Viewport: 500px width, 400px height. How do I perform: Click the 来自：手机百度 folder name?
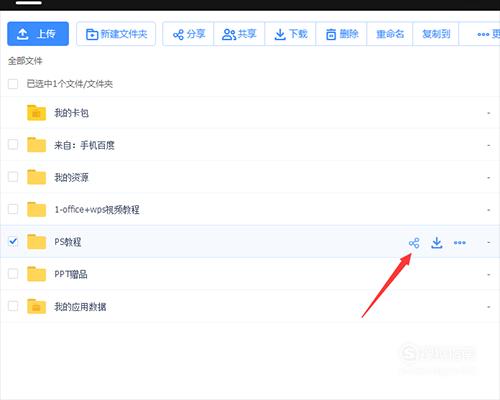(84, 145)
